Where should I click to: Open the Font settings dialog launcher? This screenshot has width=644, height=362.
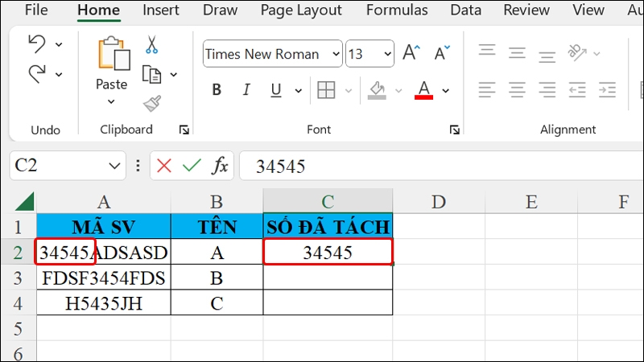(454, 130)
